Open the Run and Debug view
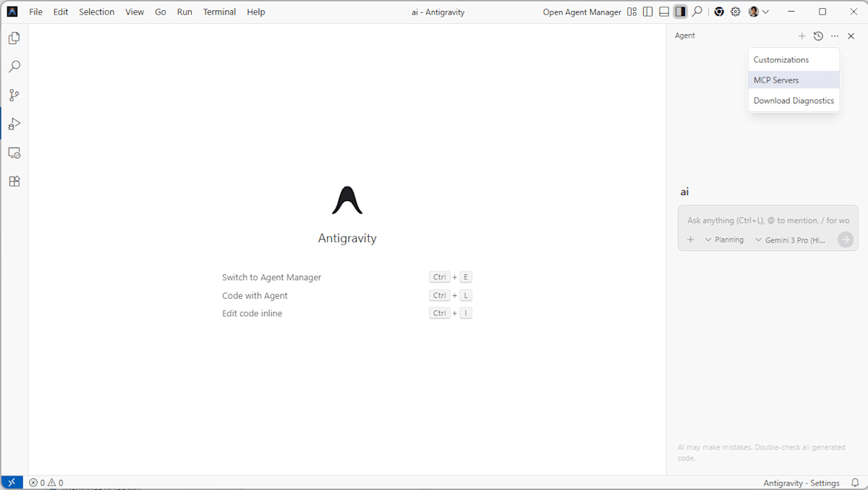 (14, 124)
